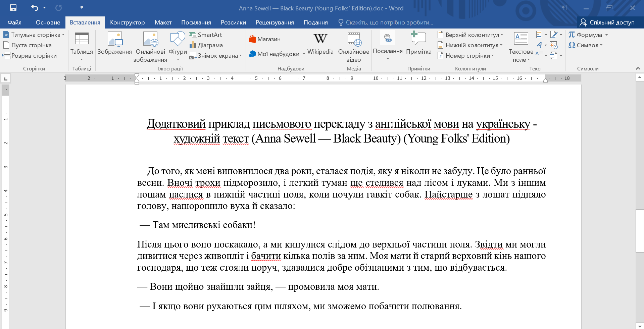This screenshot has width=644, height=329.
Task: Add a comment with Примітка
Action: 418,43
